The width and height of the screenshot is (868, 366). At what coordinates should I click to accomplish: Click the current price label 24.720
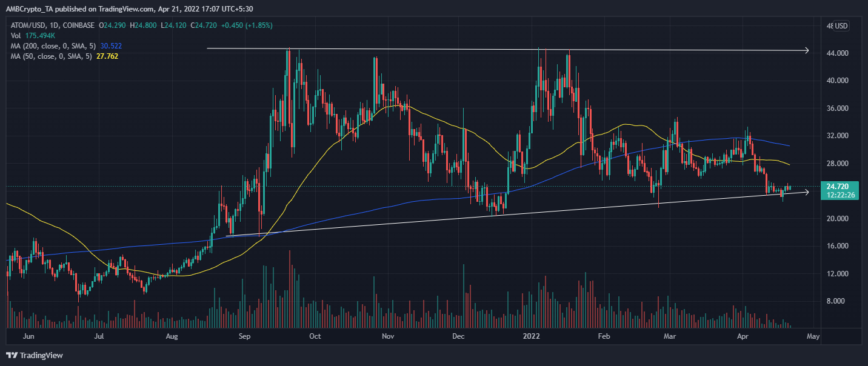point(839,187)
